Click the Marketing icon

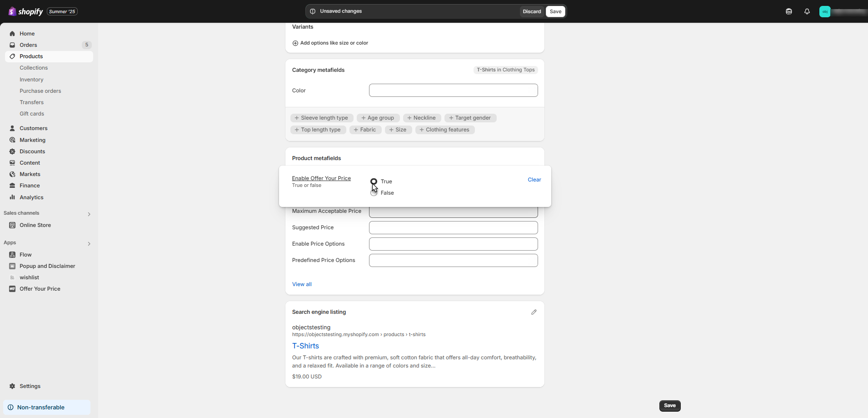click(x=12, y=140)
